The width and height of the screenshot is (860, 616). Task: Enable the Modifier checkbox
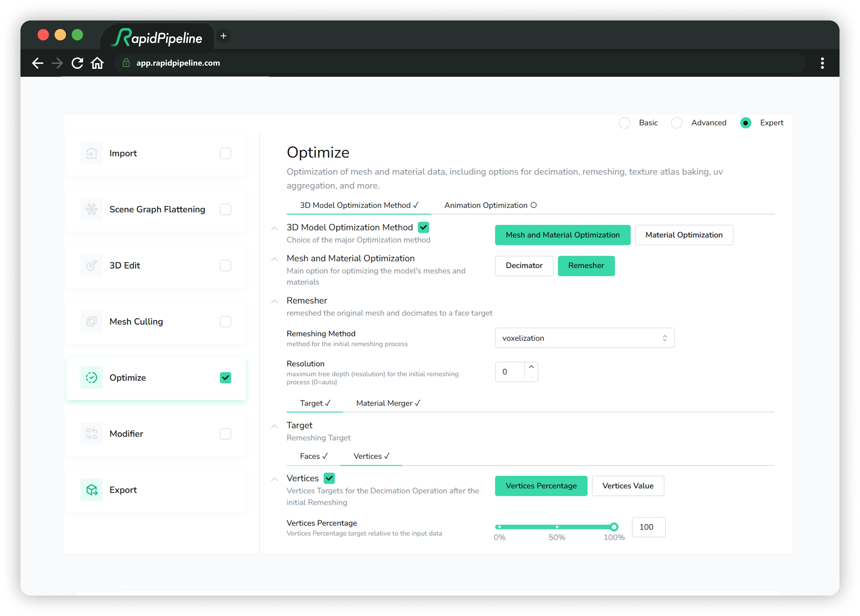tap(225, 434)
